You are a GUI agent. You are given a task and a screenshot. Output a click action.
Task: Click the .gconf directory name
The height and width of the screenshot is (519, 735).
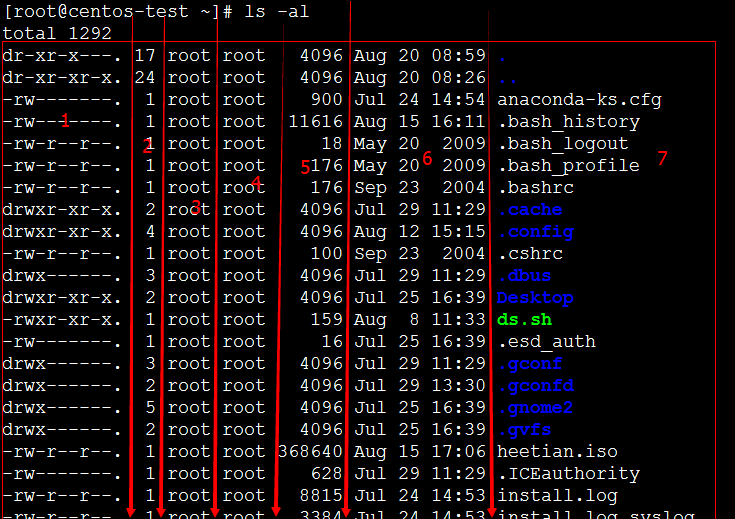point(530,364)
